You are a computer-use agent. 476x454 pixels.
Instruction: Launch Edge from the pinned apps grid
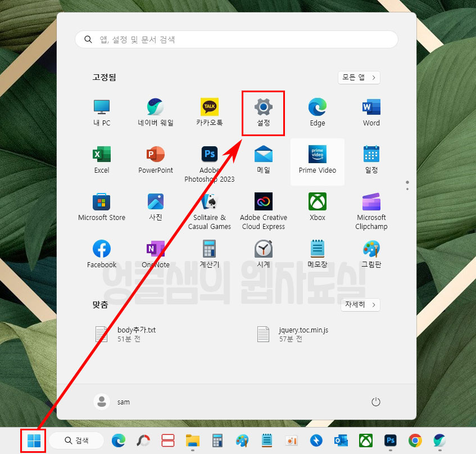[317, 113]
